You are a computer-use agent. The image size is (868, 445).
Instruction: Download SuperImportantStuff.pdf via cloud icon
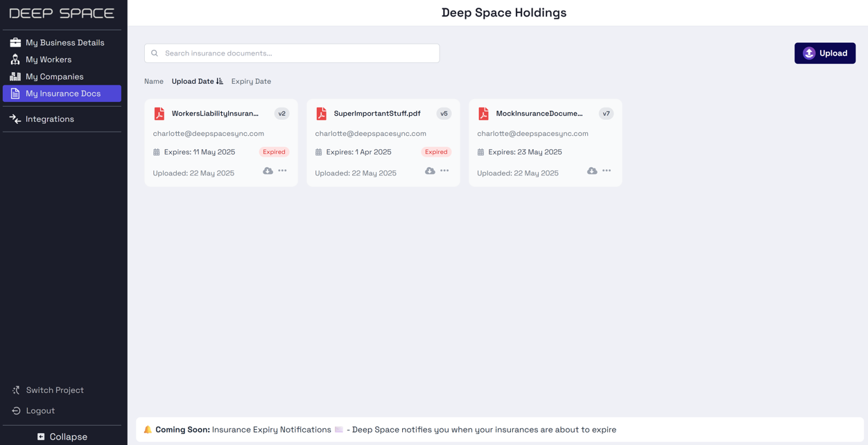point(430,171)
